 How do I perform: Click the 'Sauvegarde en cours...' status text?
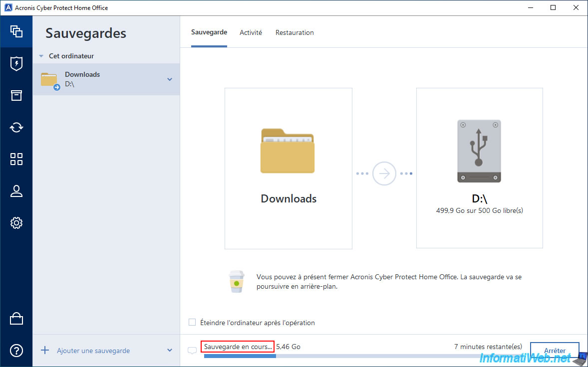[238, 347]
